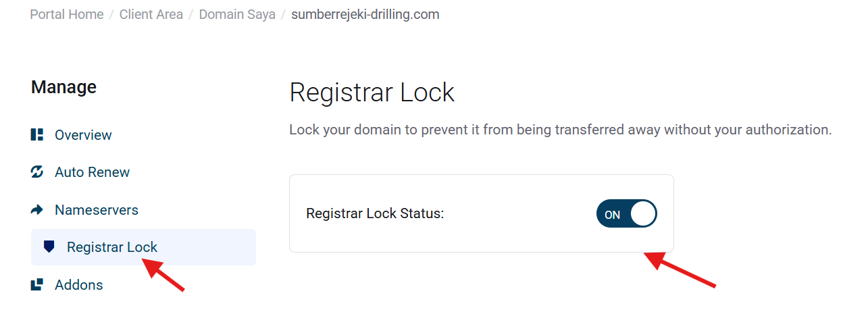Select the Registrar Lock sidebar label
The image size is (868, 310).
click(x=112, y=247)
